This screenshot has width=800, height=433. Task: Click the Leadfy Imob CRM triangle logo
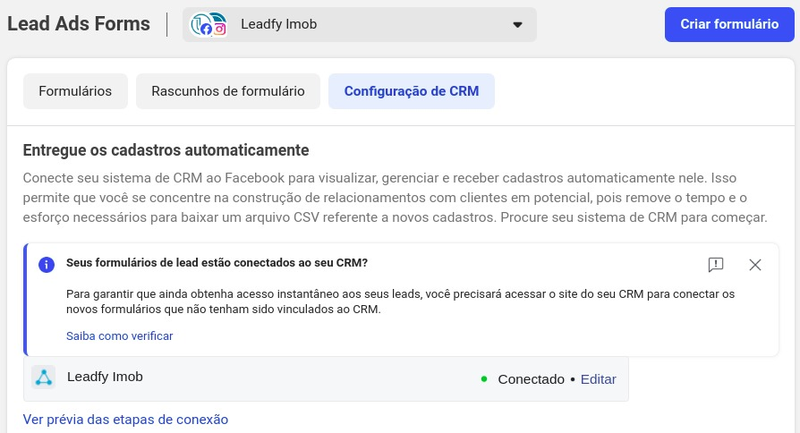(x=44, y=377)
